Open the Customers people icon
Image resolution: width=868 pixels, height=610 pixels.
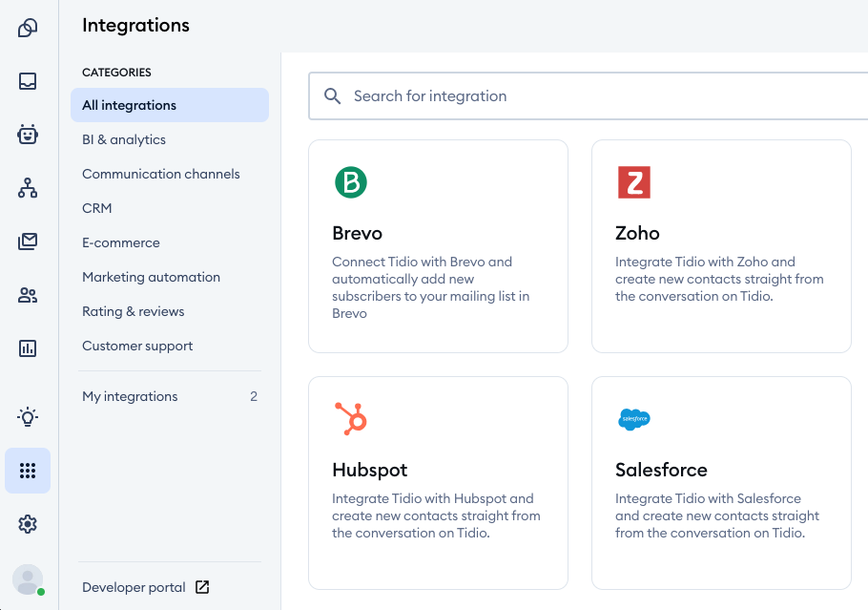point(28,295)
